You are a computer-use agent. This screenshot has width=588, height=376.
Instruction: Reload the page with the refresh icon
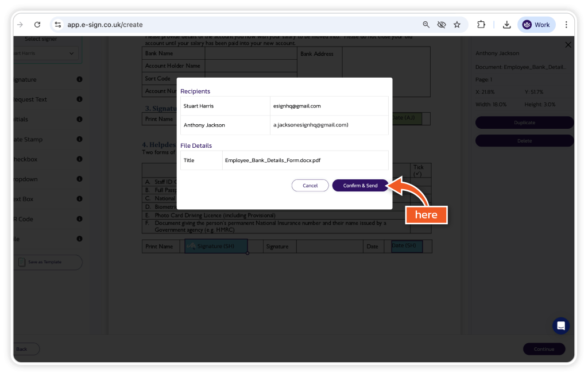(37, 25)
